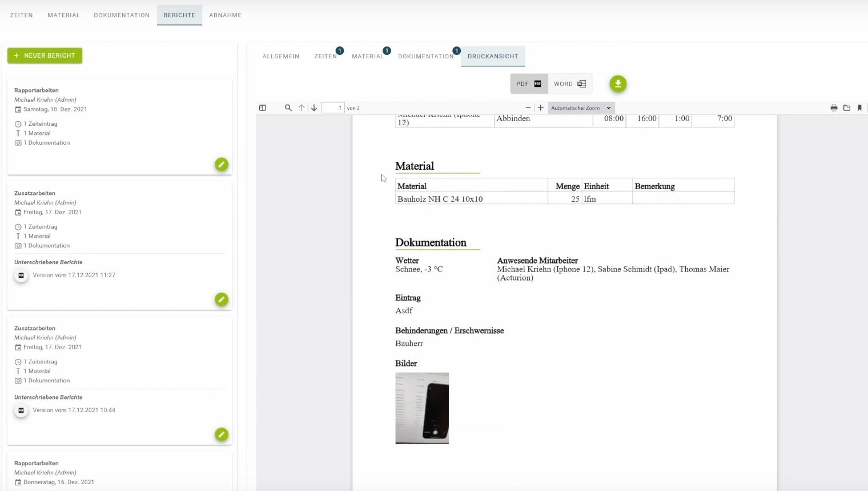Create a report with NEUER BERICHT
The image size is (868, 491).
(45, 55)
